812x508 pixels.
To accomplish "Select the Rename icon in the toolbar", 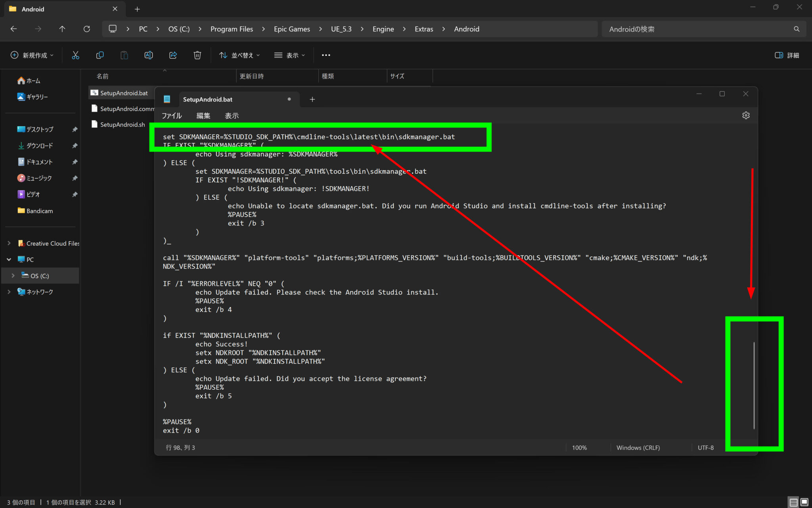I will (149, 55).
